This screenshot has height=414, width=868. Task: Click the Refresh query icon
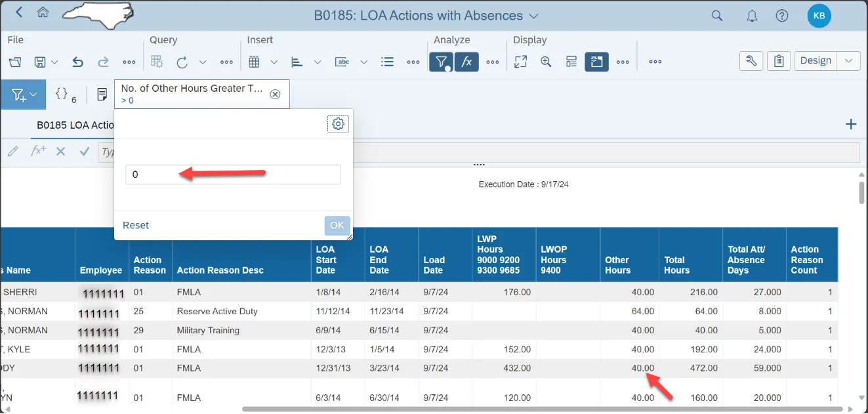click(182, 62)
